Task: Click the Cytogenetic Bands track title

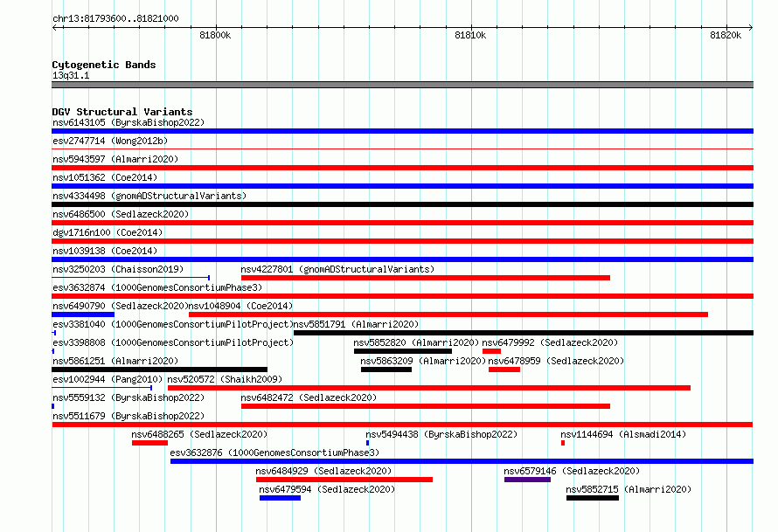Action: [104, 65]
